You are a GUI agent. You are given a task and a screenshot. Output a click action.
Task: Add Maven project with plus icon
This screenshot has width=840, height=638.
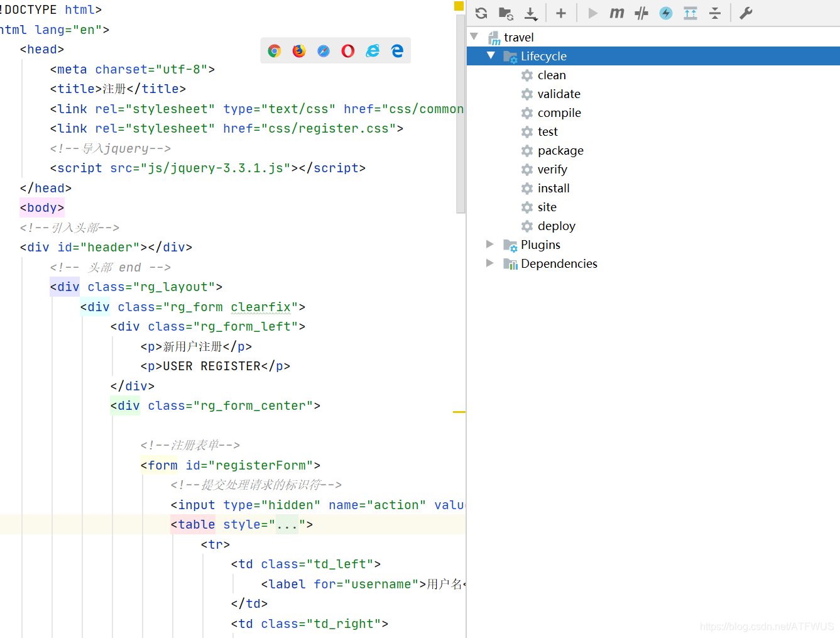561,13
